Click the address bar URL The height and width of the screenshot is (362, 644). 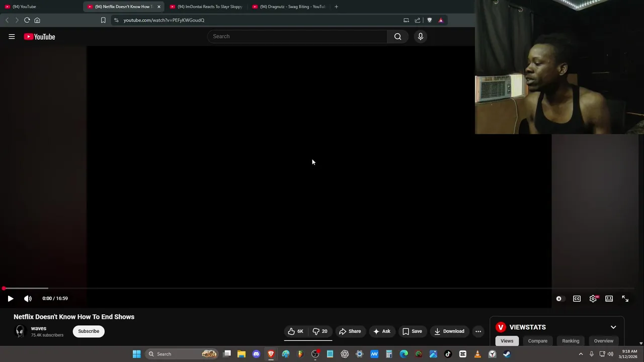click(164, 20)
